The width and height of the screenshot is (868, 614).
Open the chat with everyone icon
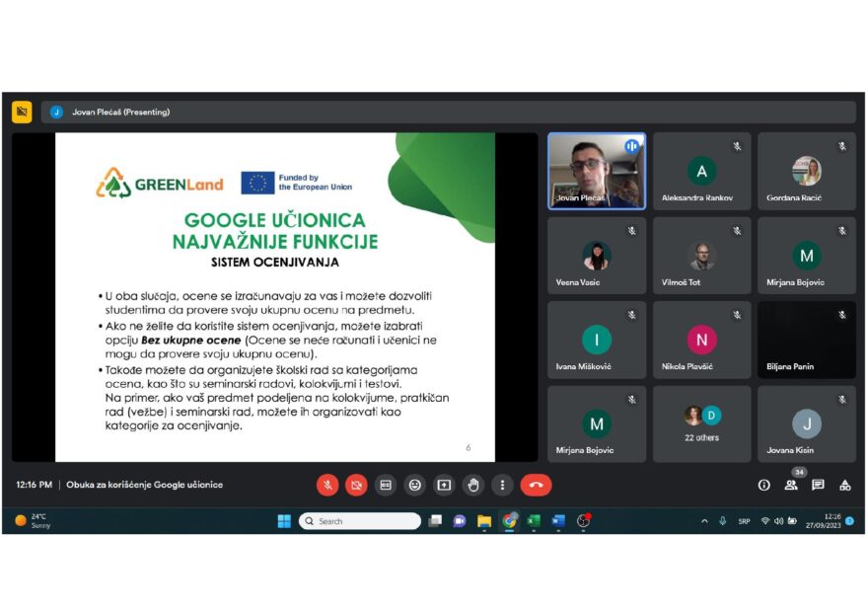pos(818,486)
